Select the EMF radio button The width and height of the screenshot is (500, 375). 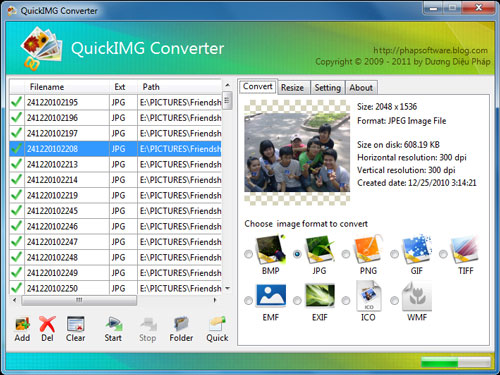[248, 301]
